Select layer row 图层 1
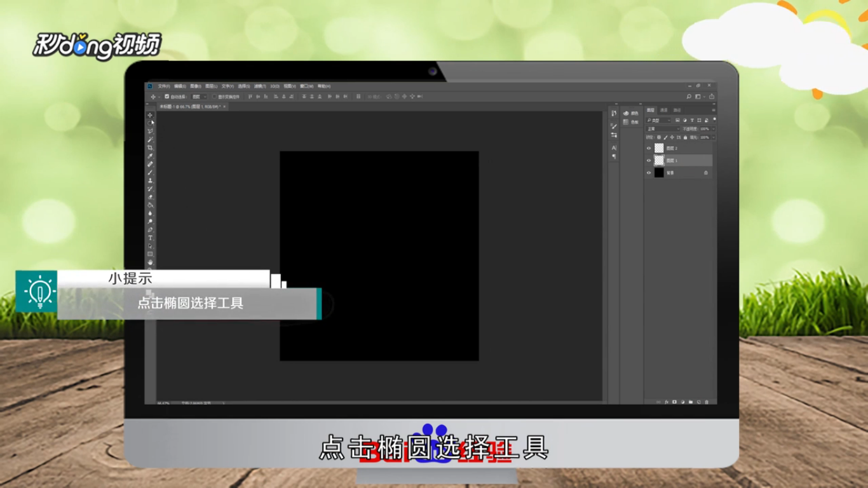Screen dimensions: 868x488 [679, 160]
